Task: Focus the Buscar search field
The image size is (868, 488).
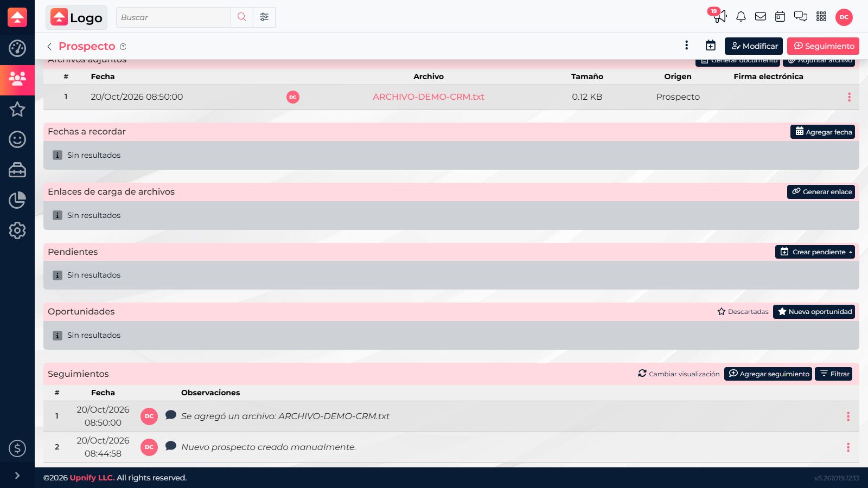Action: [x=174, y=17]
